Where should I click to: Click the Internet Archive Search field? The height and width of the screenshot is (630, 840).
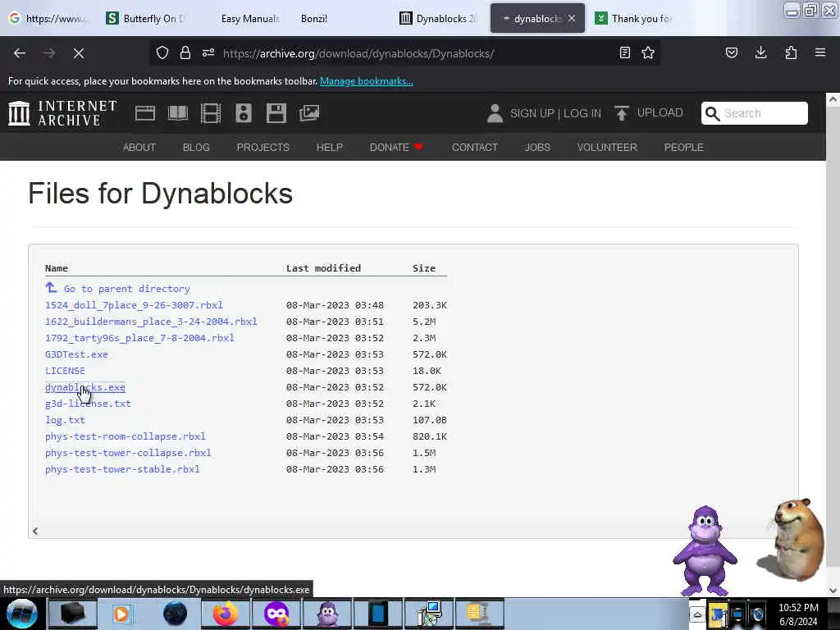point(755,113)
